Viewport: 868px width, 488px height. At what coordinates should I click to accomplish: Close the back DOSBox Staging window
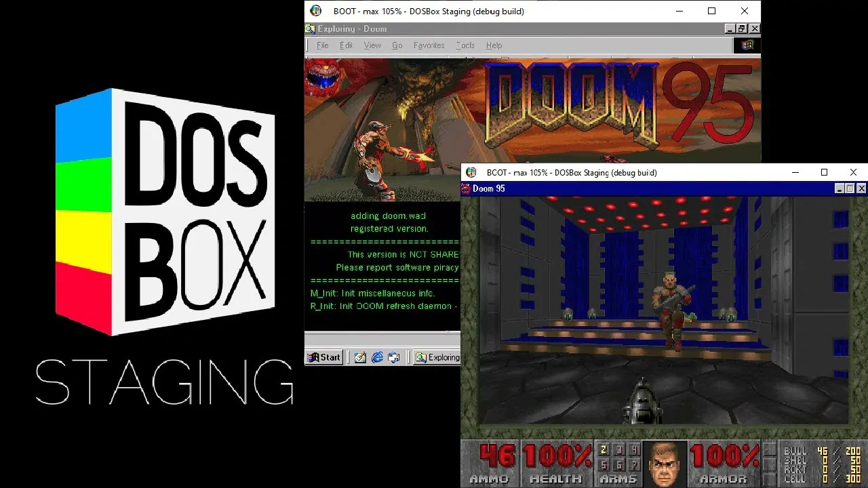pos(745,11)
